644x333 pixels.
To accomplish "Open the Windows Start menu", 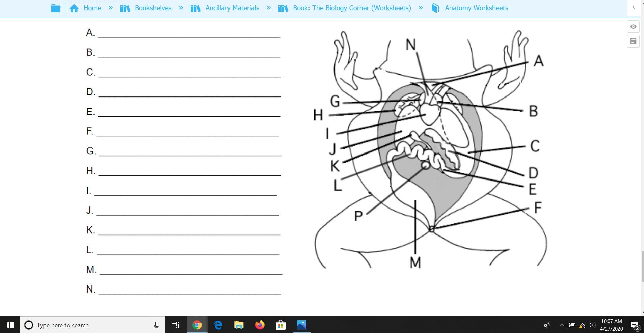I will tap(10, 325).
